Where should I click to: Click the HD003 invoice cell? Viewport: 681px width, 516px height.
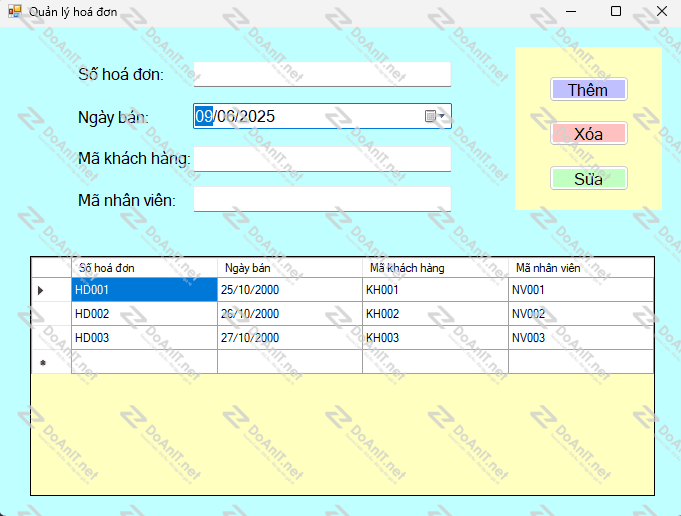coord(144,338)
